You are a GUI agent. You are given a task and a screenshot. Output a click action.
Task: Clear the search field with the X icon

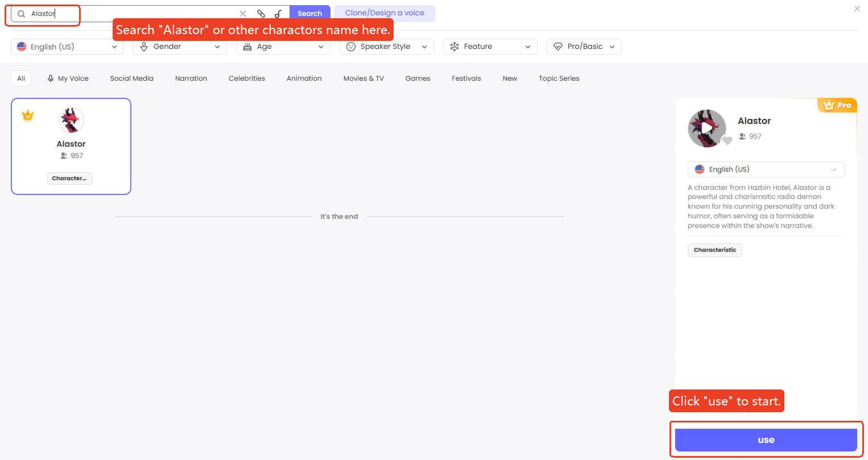(x=243, y=14)
